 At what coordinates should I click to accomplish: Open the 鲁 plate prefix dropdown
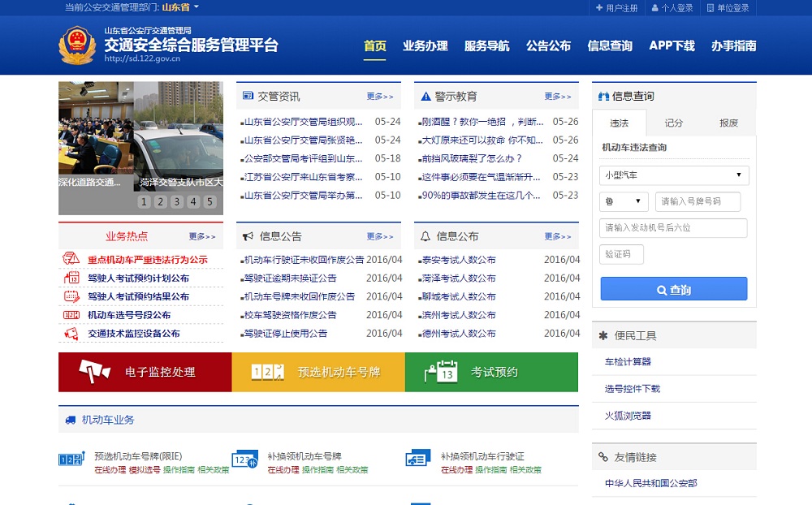(624, 201)
